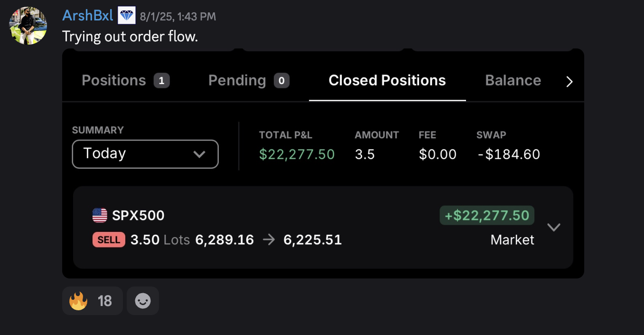The width and height of the screenshot is (644, 335).
Task: Expand the SPX500 trade details chevron
Action: click(554, 227)
